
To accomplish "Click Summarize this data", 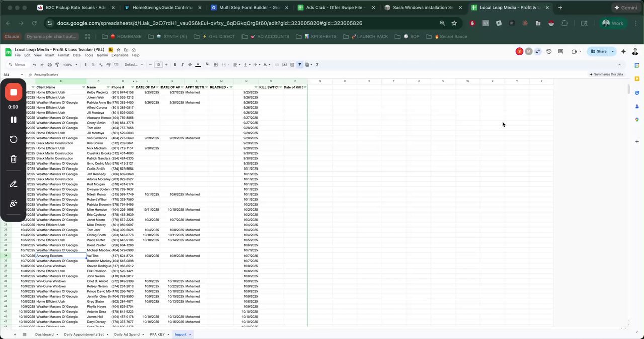I will [x=606, y=74].
